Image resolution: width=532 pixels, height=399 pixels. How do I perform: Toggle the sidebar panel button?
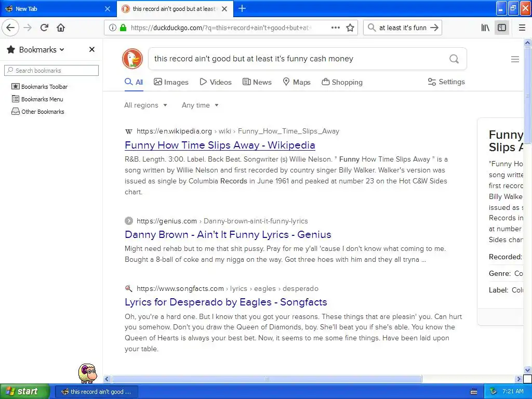pos(502,28)
